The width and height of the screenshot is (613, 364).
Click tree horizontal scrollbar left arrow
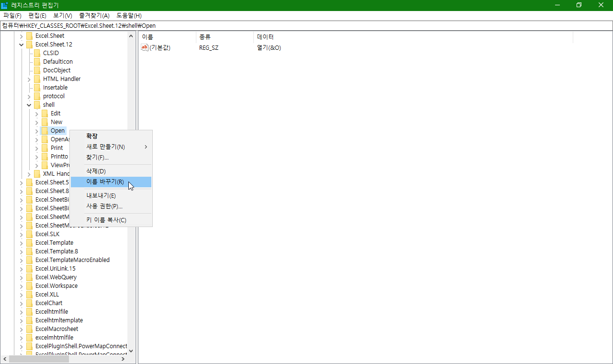[5, 359]
